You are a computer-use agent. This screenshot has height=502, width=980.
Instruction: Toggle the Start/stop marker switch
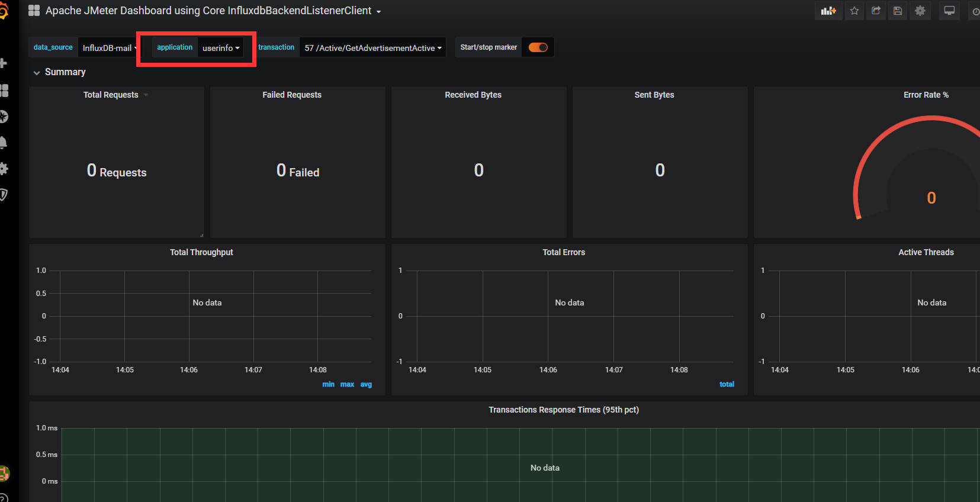coord(538,47)
